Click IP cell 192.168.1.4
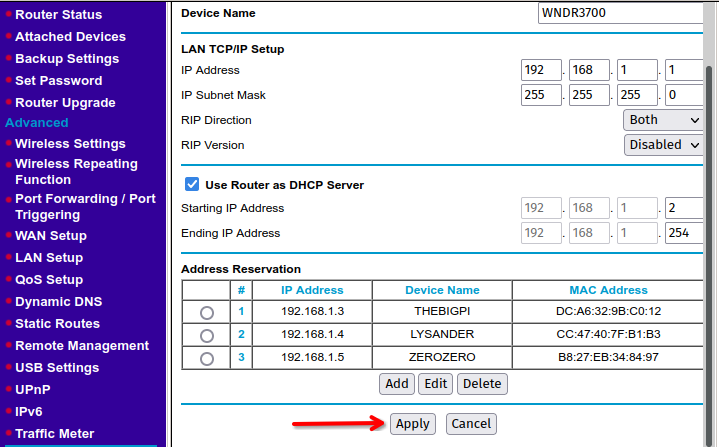719x447 pixels. pyautogui.click(x=312, y=334)
